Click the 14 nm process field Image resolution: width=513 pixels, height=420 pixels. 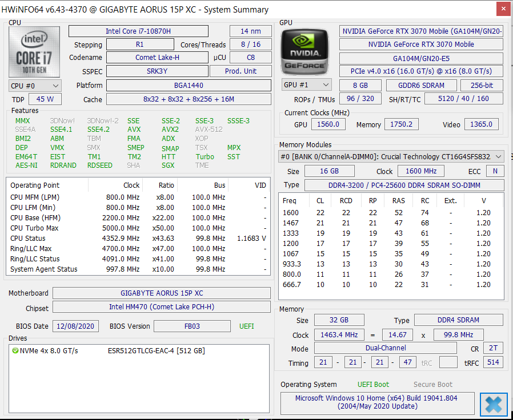coord(251,31)
